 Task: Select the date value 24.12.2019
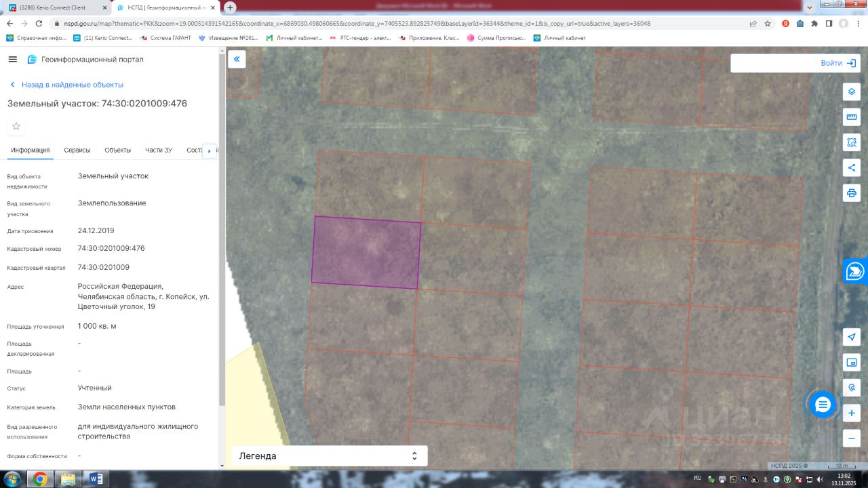tap(96, 230)
